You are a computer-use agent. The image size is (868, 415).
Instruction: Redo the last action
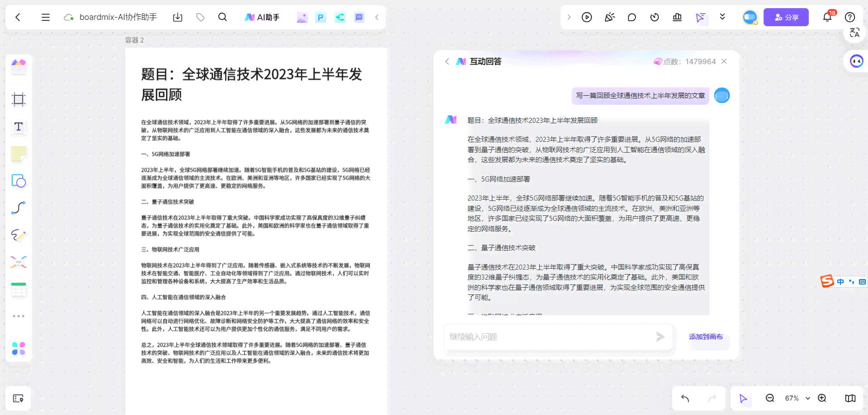click(712, 398)
